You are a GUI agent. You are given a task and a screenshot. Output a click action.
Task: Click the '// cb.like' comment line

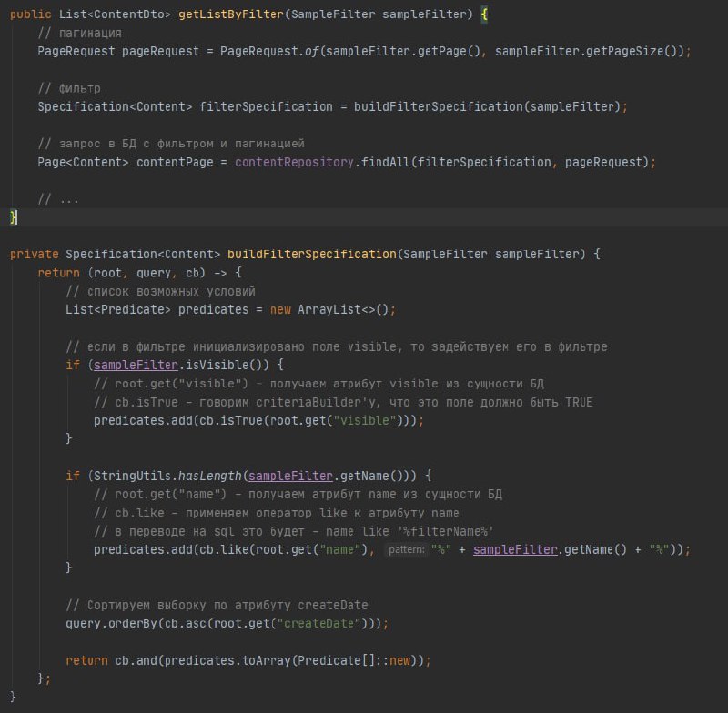[x=277, y=513]
